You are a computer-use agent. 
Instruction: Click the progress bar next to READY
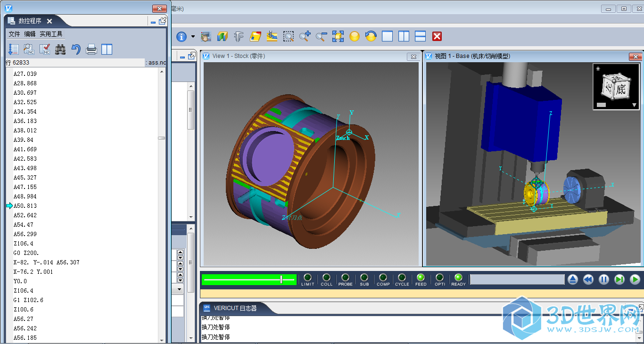pyautogui.click(x=517, y=279)
